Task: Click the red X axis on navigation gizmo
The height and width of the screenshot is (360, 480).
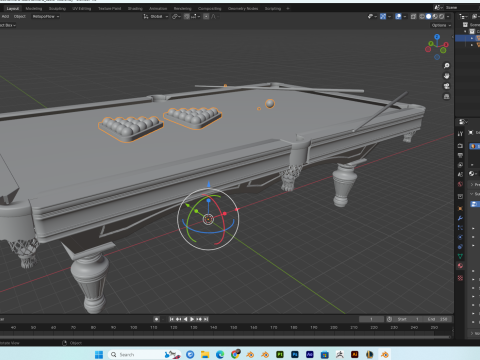Action: 446,45
